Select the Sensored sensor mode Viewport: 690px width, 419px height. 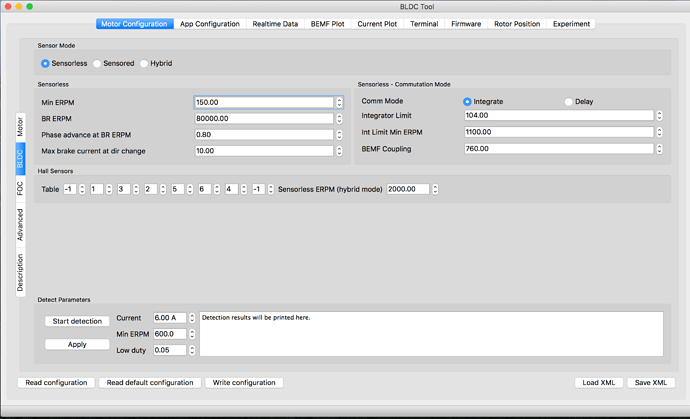pos(97,63)
